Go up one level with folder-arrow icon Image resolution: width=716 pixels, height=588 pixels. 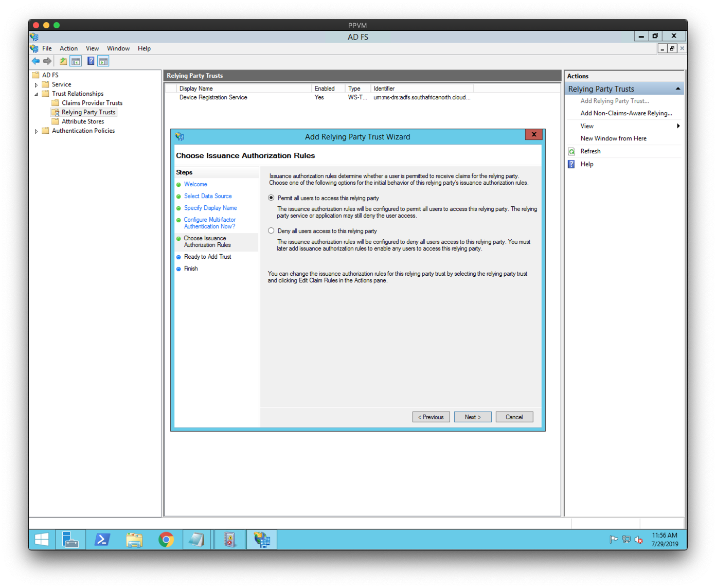[63, 61]
